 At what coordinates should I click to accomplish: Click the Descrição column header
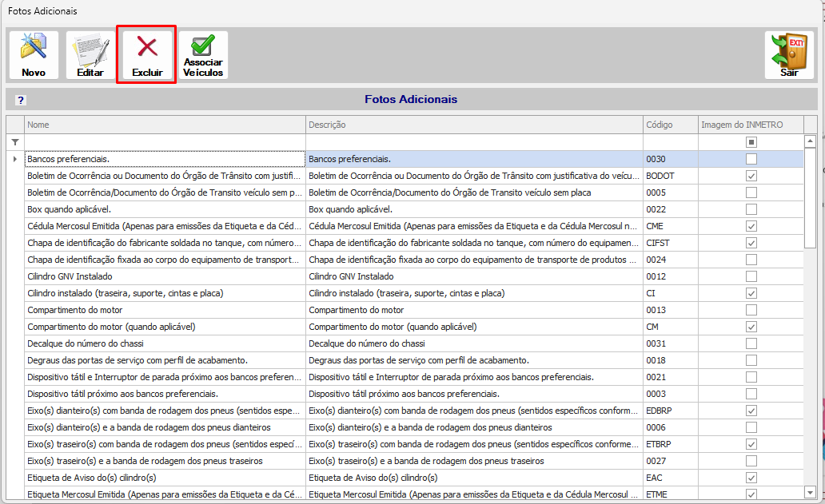474,125
